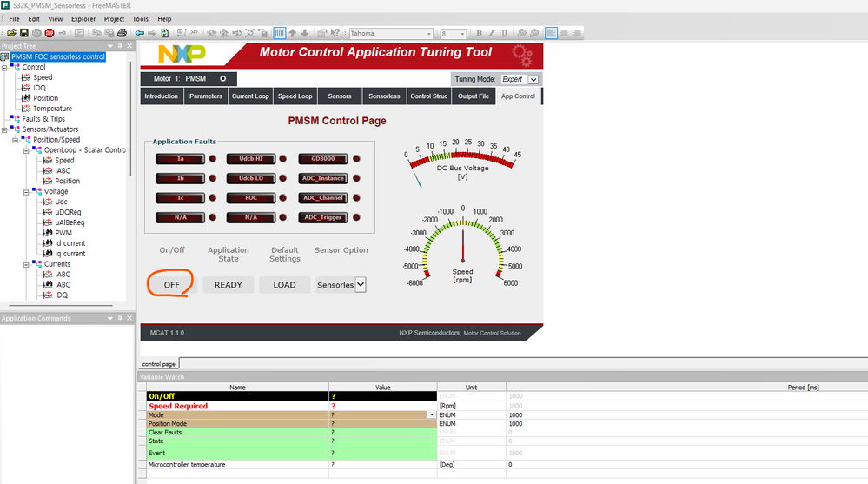The height and width of the screenshot is (484, 868).
Task: Pin the Project Tree panel
Action: pyautogui.click(x=120, y=46)
